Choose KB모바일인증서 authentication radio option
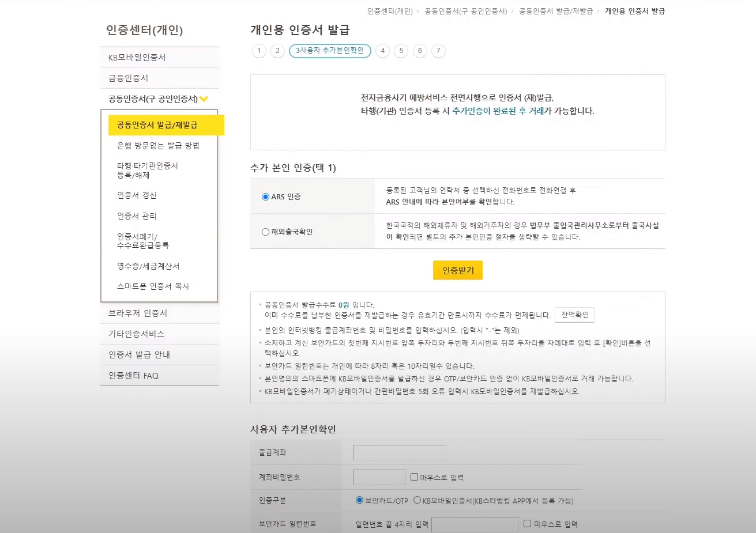 tap(417, 500)
